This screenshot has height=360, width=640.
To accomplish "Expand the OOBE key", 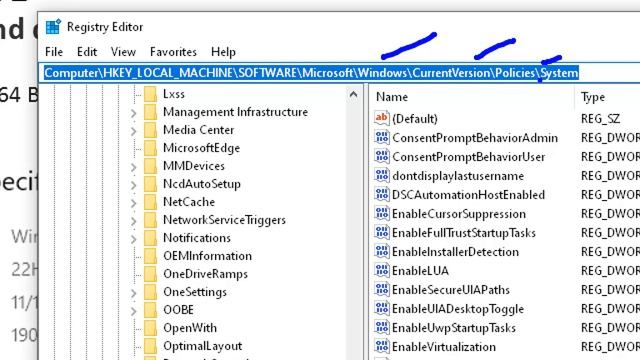I will tap(133, 311).
